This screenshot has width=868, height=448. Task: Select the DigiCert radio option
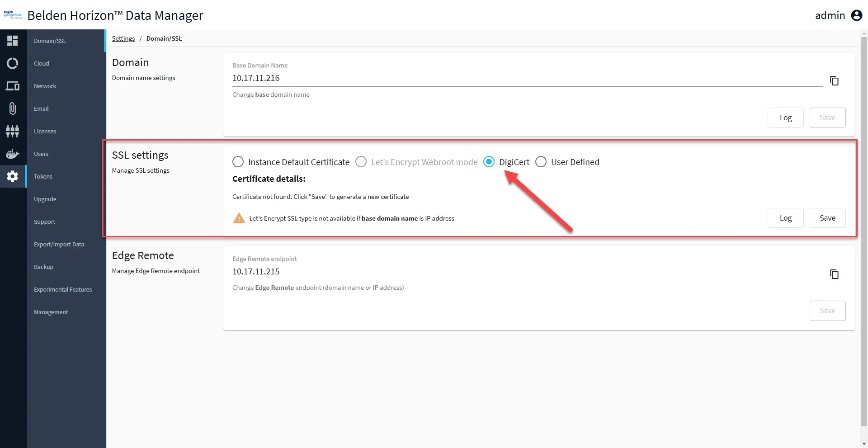489,162
